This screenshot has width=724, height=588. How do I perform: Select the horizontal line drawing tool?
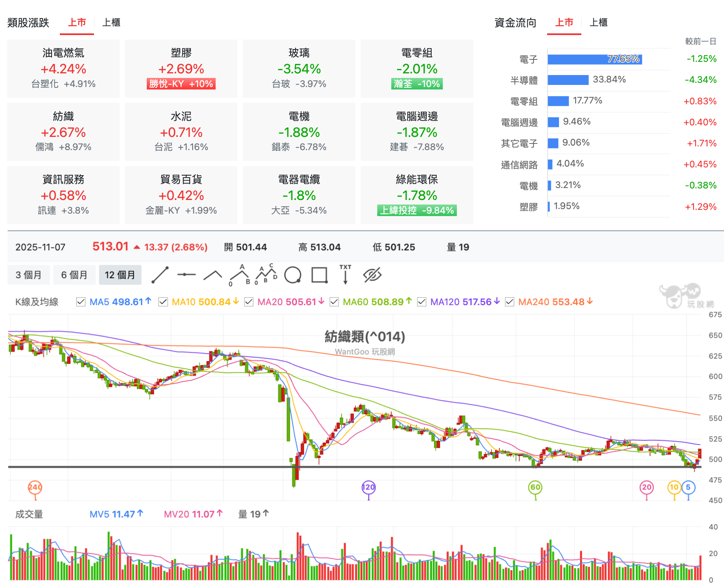[x=186, y=275]
